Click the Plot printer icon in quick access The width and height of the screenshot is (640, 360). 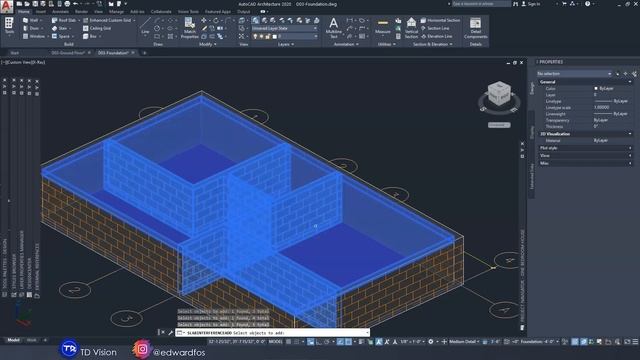(x=67, y=4)
